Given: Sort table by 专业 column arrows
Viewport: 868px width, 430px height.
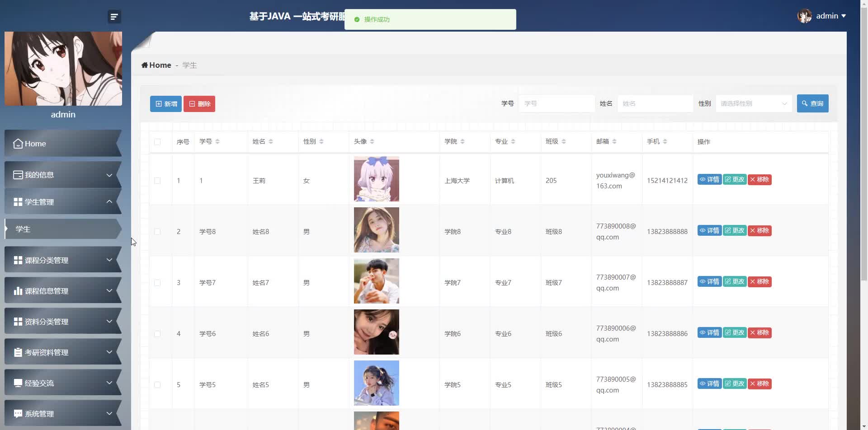Looking at the screenshot, I should pos(513,141).
